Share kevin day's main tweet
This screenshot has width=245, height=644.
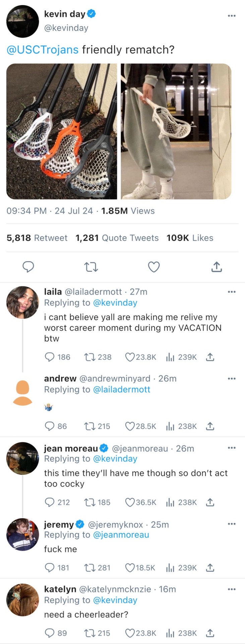pyautogui.click(x=217, y=267)
